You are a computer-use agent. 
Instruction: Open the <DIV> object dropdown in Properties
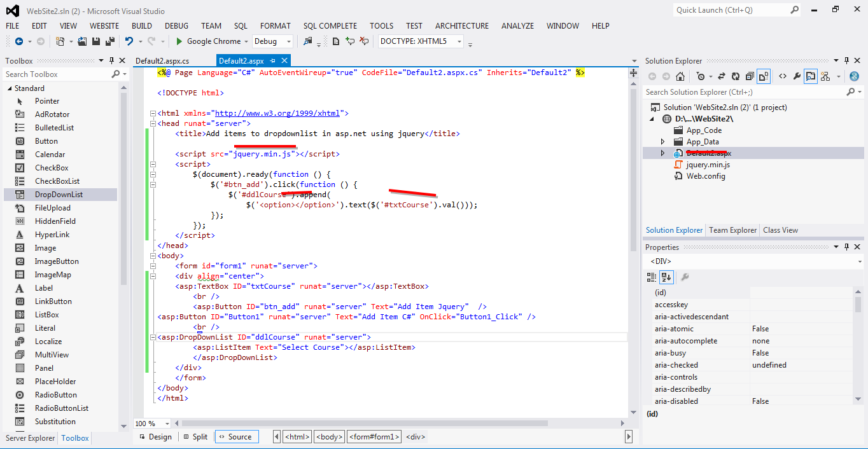(860, 261)
